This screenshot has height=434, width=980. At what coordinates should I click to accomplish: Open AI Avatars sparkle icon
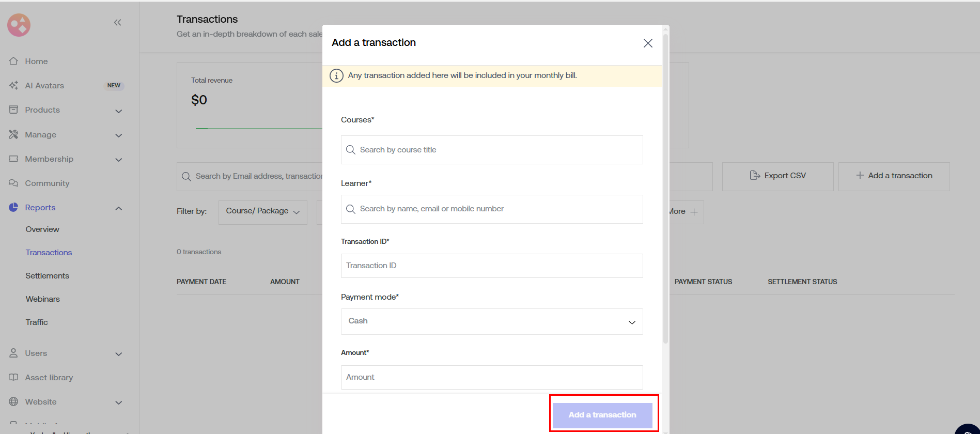(14, 85)
